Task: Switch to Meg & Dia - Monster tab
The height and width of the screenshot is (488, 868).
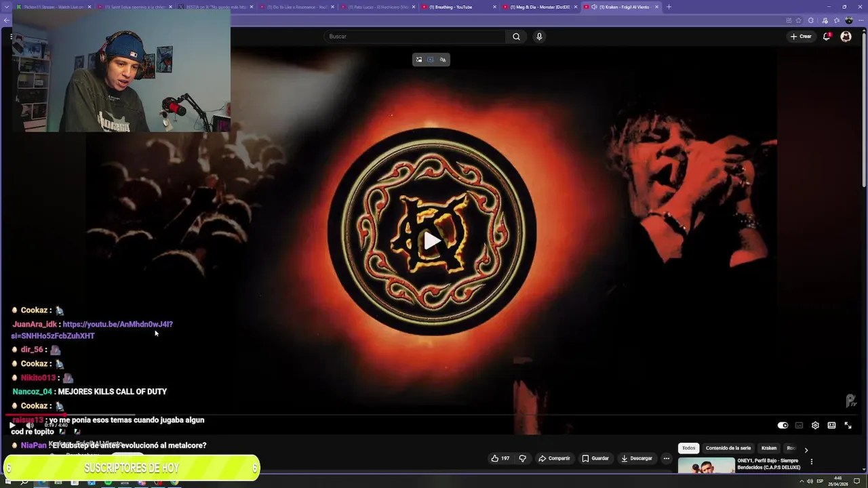Action: pyautogui.click(x=540, y=7)
